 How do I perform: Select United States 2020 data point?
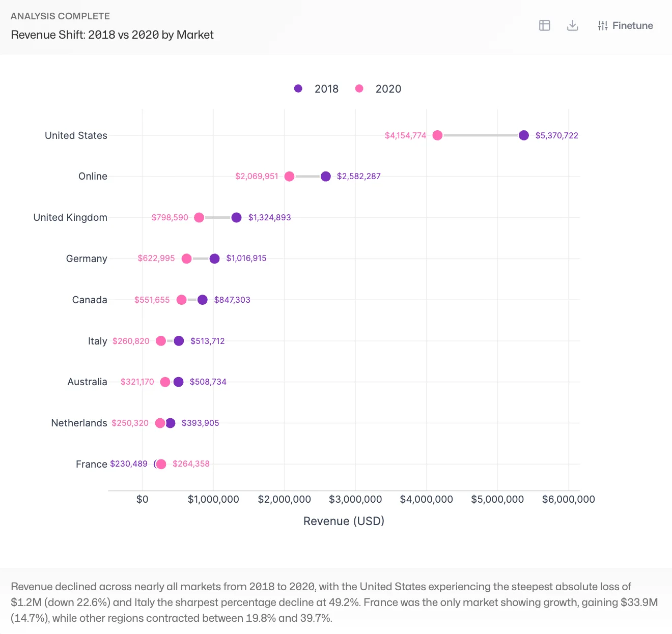437,135
